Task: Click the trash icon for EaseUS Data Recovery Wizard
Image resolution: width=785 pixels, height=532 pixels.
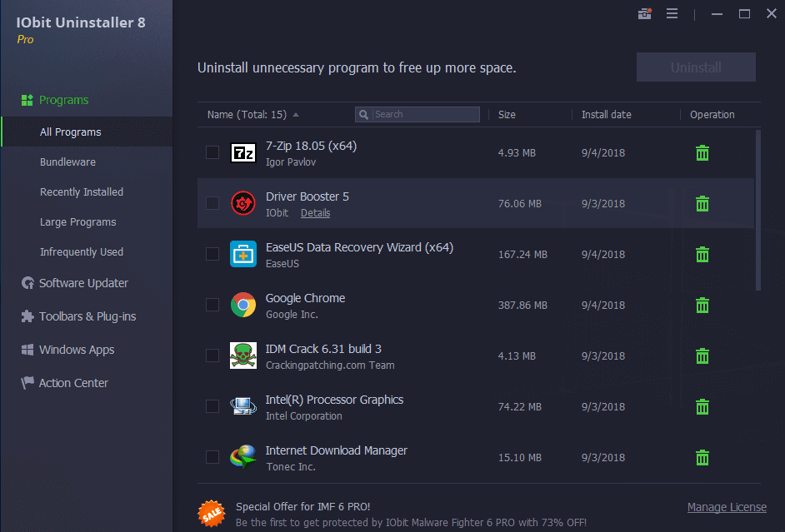Action: 702,255
